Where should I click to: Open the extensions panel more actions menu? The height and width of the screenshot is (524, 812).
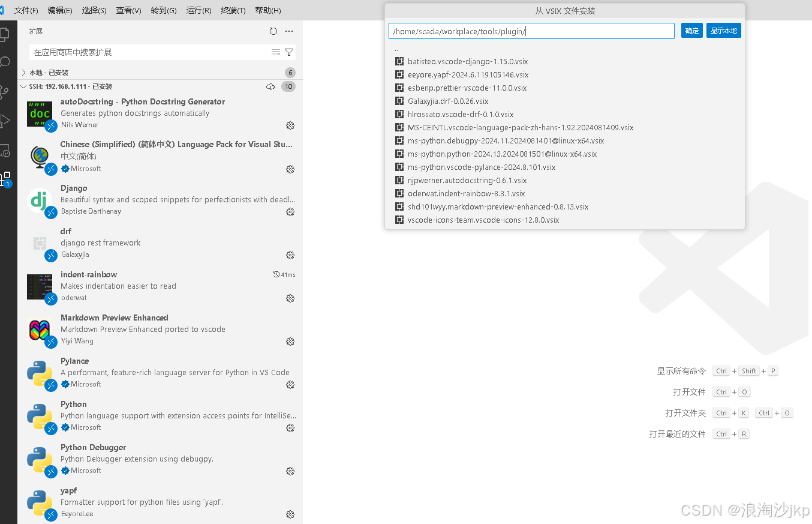(x=289, y=31)
